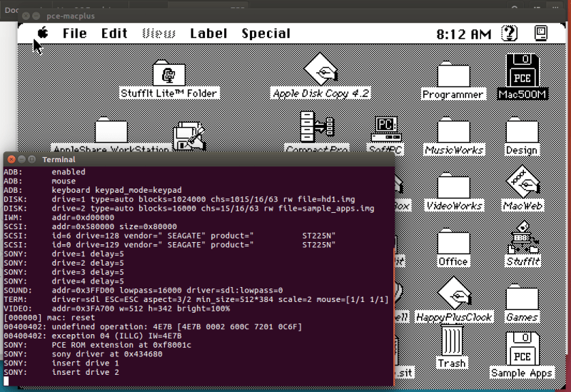Click the pce-macplus window title bar
571x392 pixels.
tap(291, 16)
